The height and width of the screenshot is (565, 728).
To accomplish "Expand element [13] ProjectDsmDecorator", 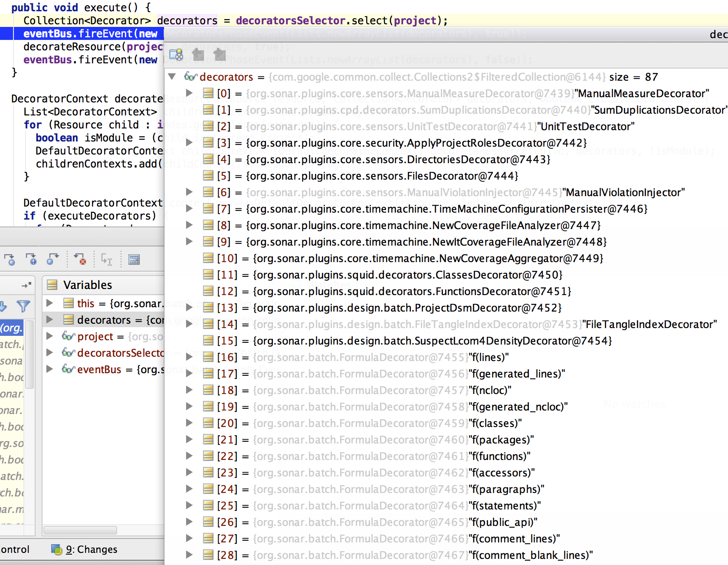I will 189,308.
